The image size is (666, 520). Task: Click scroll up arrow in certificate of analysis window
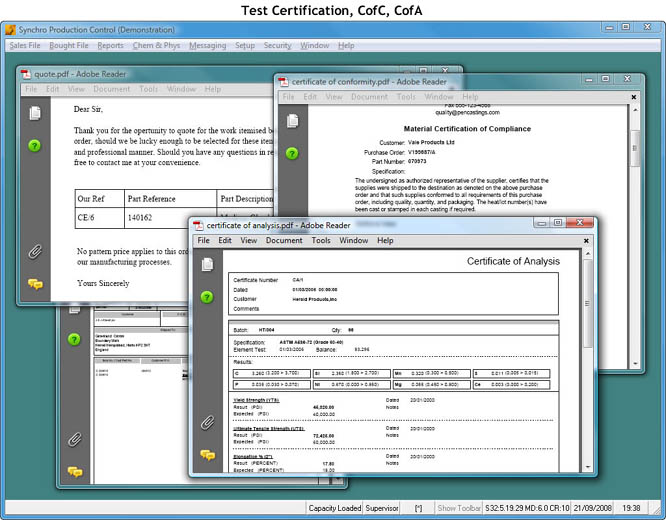click(588, 254)
